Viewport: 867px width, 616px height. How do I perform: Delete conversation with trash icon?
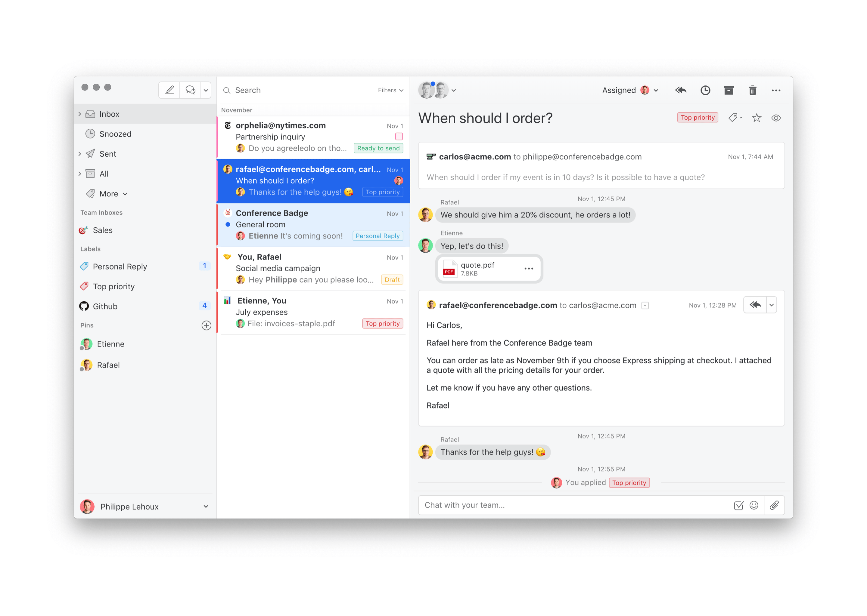click(752, 90)
